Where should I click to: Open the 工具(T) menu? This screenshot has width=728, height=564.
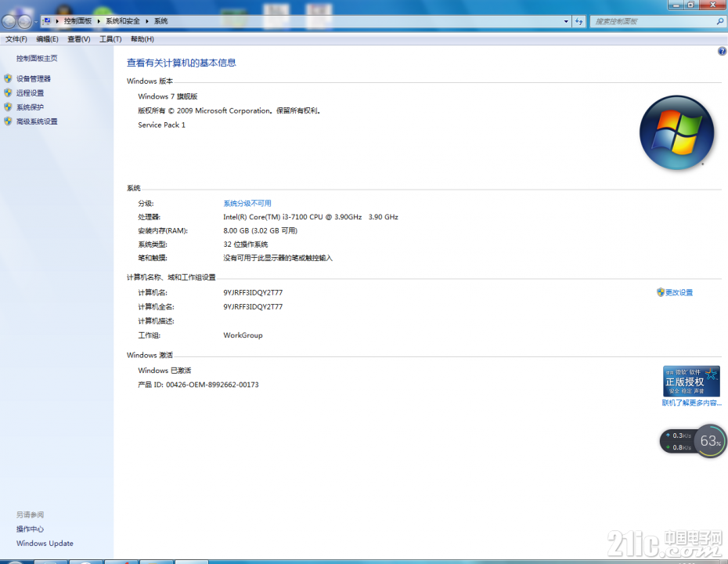tap(110, 39)
